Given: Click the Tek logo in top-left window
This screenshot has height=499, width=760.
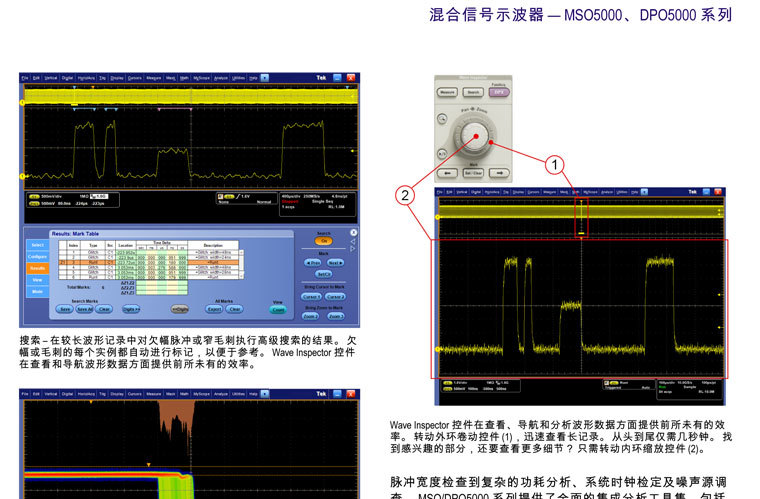Looking at the screenshot, I should point(321,78).
